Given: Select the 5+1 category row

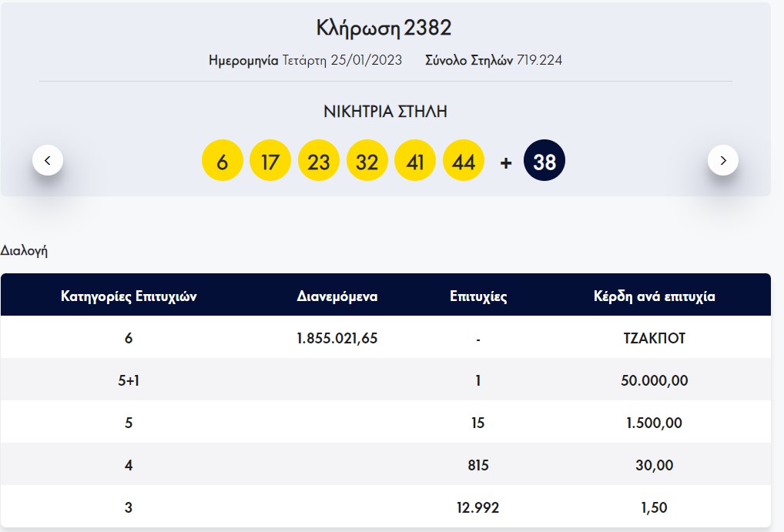Looking at the screenshot, I should point(129,380).
